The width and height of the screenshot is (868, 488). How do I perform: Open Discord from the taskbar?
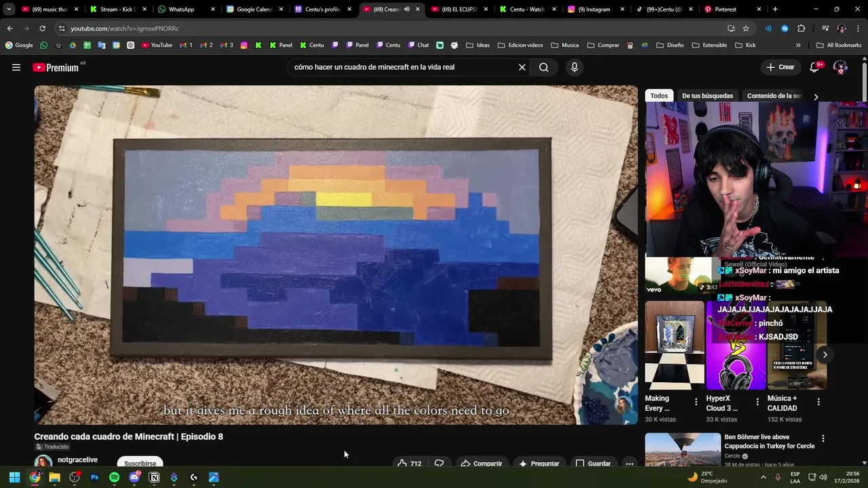coord(134,477)
